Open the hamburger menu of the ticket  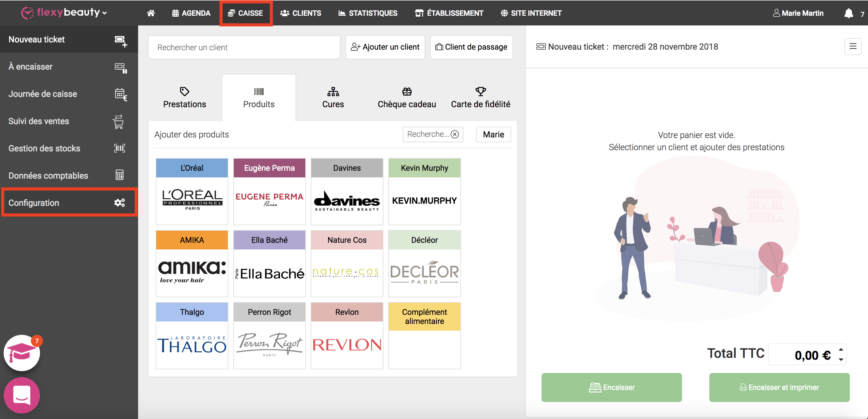[853, 47]
